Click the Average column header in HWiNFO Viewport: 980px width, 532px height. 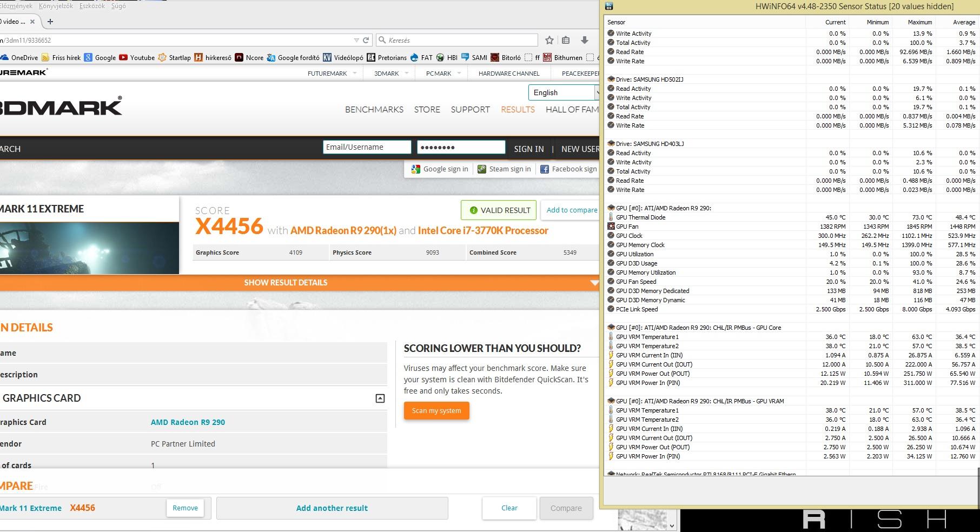(957, 22)
